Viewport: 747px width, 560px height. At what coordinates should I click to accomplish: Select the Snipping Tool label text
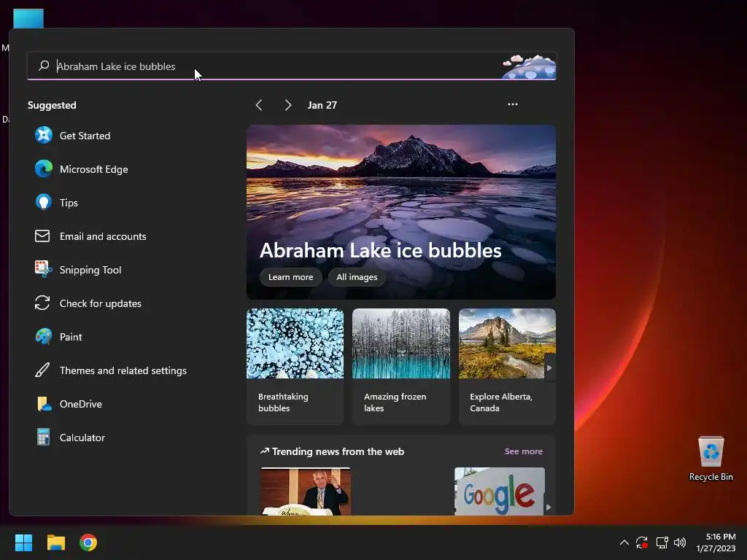tap(90, 270)
